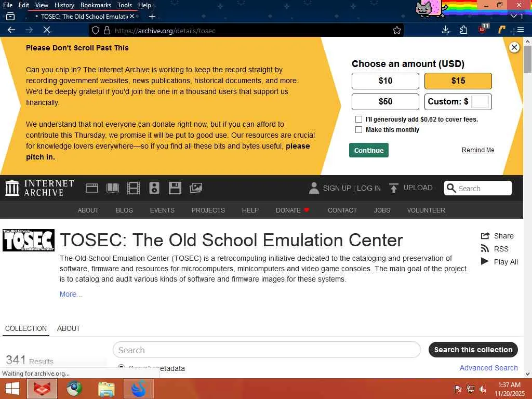The height and width of the screenshot is (399, 532).
Task: Open the Software floppy disk icon
Action: pos(175,188)
